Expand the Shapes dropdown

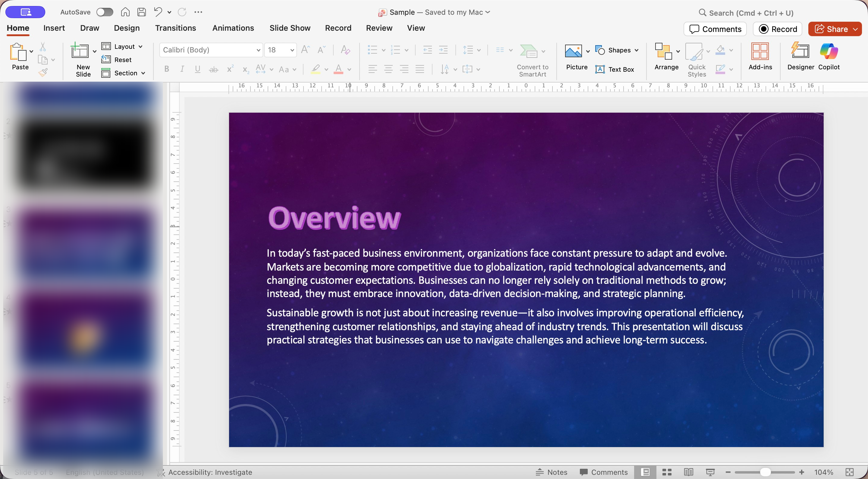click(x=636, y=50)
